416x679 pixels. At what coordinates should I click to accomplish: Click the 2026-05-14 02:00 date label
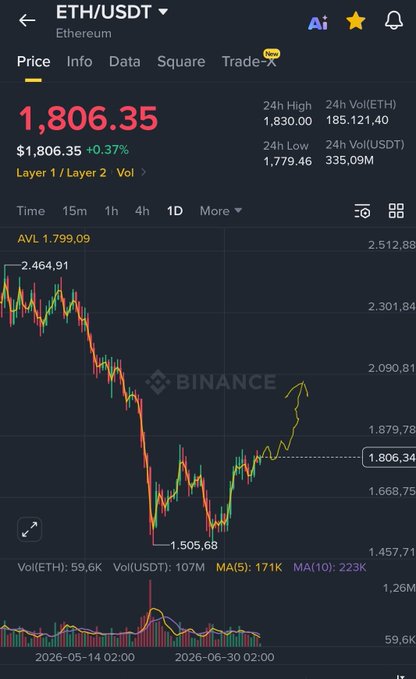85,657
